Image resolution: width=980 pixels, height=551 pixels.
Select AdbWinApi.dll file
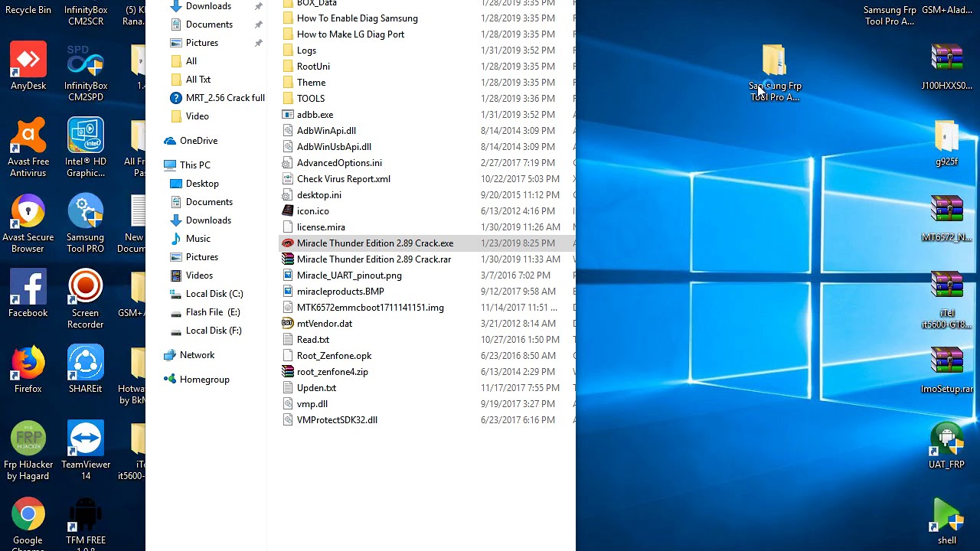pyautogui.click(x=326, y=131)
